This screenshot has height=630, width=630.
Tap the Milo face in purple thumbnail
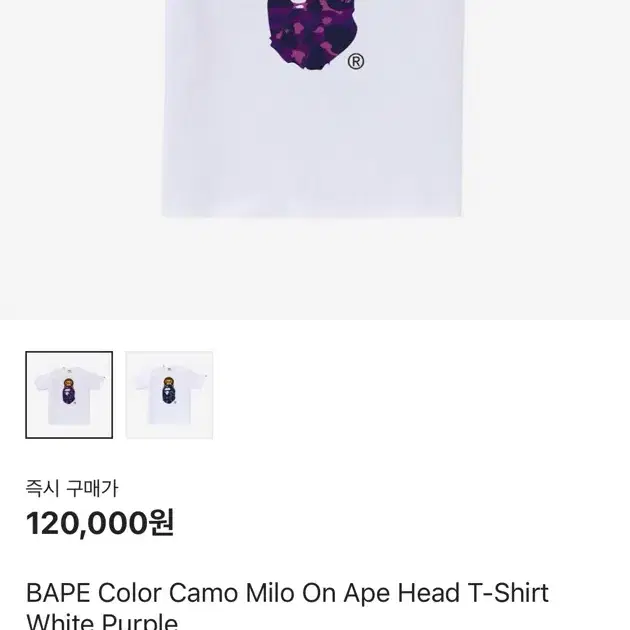pos(69,383)
